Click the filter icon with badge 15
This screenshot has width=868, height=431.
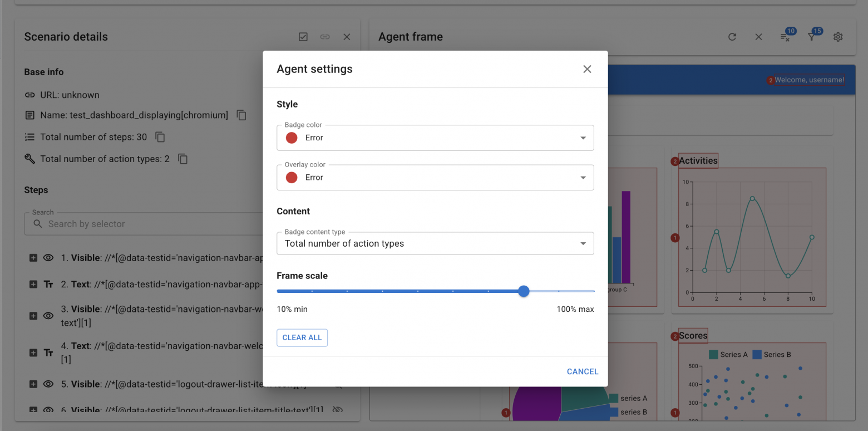[x=812, y=37]
